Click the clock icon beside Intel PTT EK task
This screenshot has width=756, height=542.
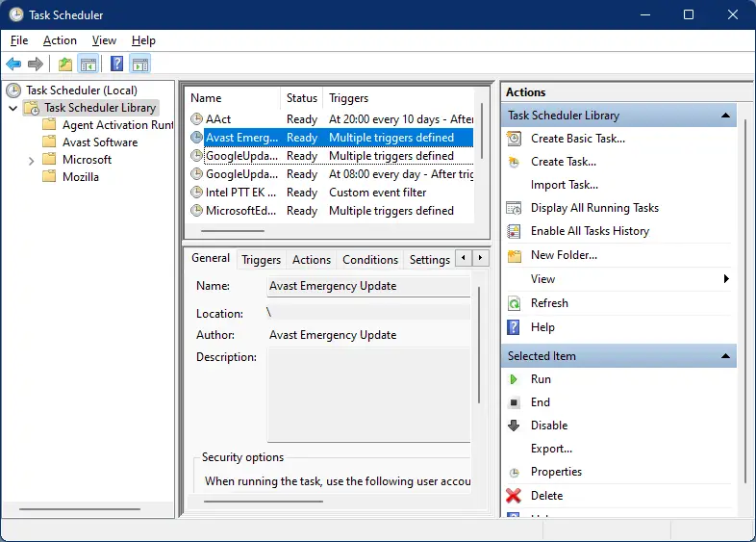[x=197, y=193]
